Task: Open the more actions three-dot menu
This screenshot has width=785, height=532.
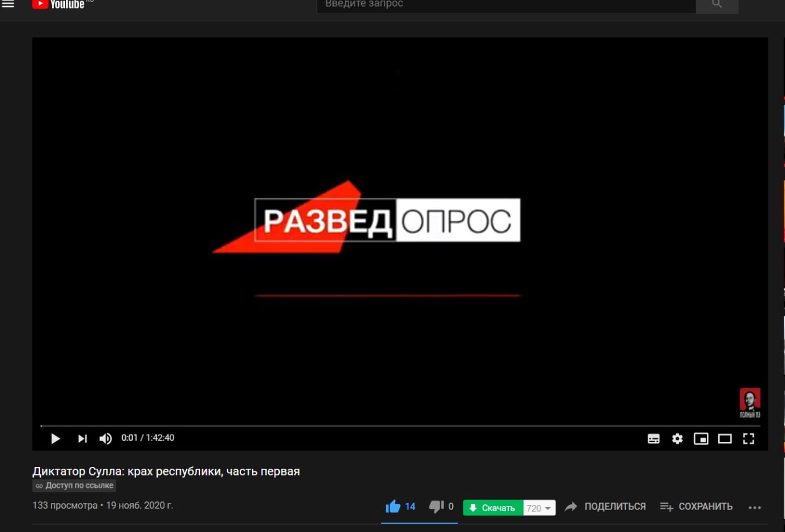Action: [x=755, y=507]
